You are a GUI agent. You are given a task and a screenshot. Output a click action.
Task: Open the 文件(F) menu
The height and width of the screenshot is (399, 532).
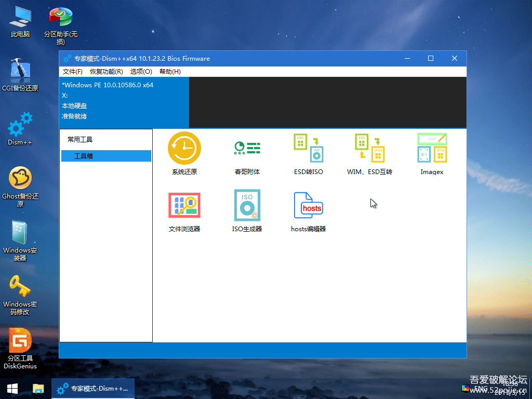tap(73, 72)
